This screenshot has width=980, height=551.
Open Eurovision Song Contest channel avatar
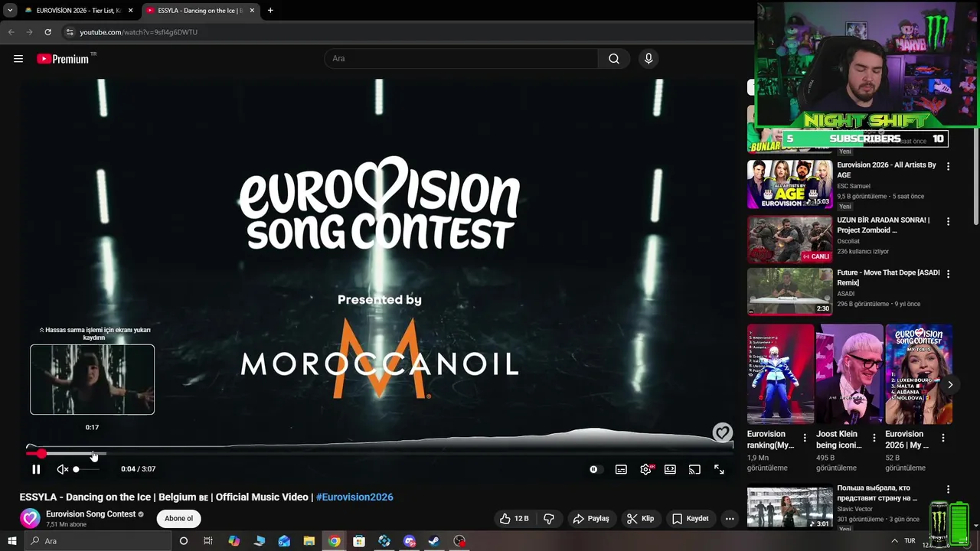point(30,519)
